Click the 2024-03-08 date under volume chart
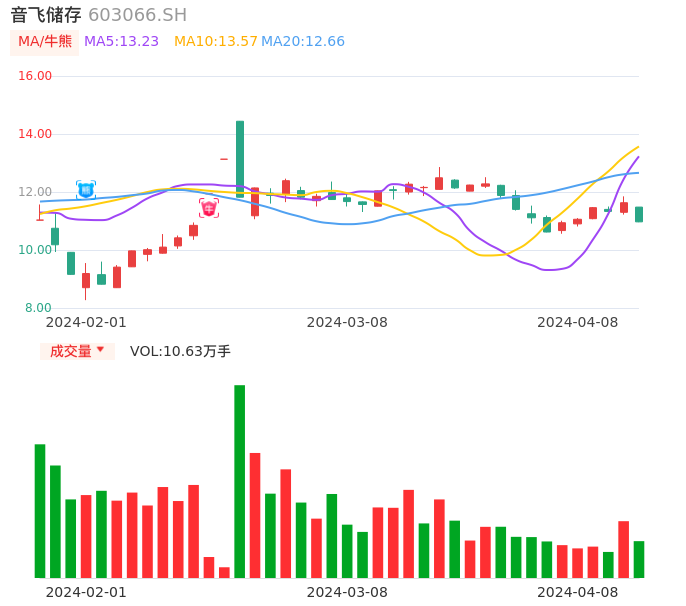The height and width of the screenshot is (606, 686). [x=347, y=592]
